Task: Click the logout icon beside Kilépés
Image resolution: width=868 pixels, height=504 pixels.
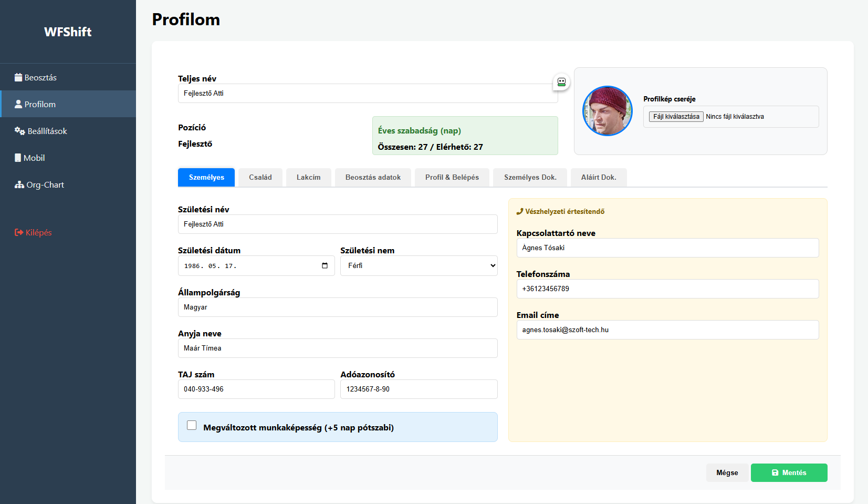Action: pyautogui.click(x=19, y=232)
